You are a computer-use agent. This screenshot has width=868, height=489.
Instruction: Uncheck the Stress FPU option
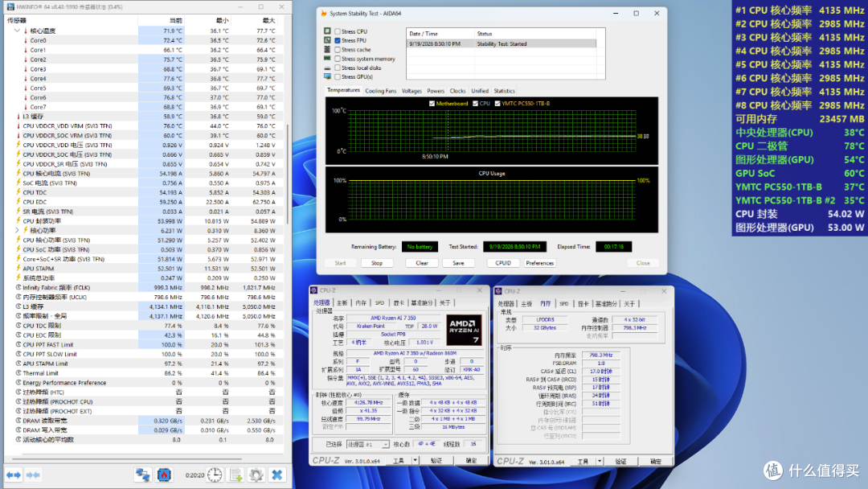tap(337, 40)
